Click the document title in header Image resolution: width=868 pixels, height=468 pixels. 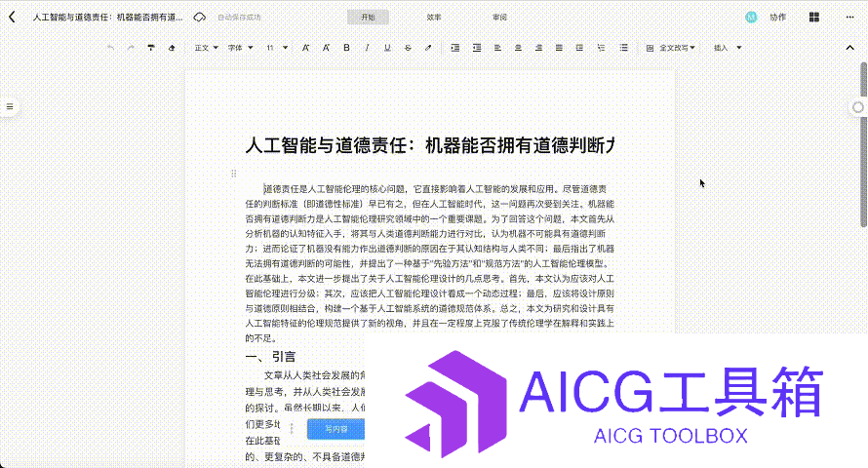[108, 18]
